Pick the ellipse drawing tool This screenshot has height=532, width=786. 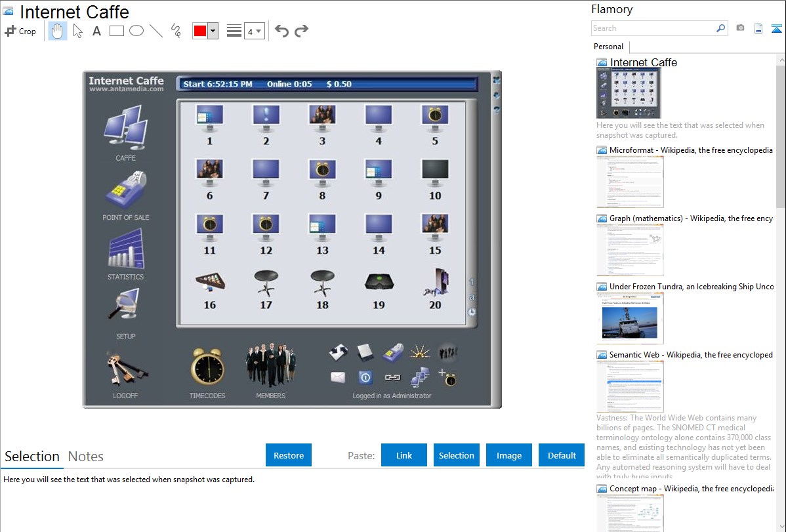click(136, 31)
